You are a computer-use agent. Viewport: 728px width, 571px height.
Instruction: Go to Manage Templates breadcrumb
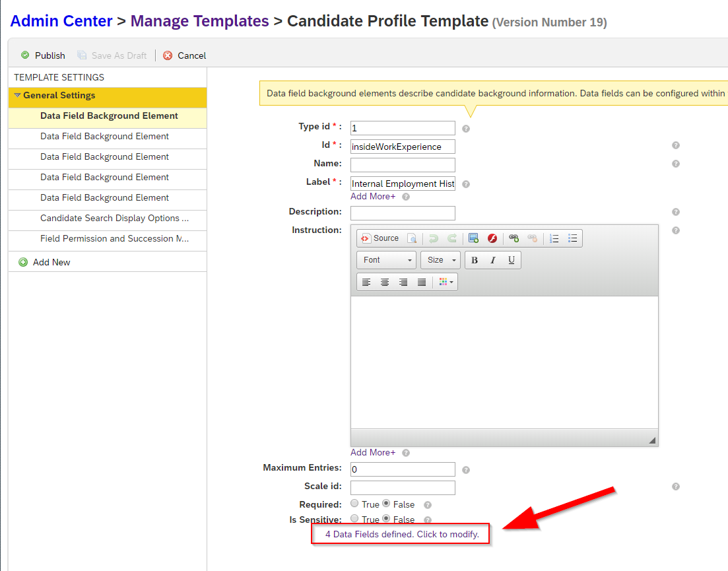pyautogui.click(x=199, y=21)
